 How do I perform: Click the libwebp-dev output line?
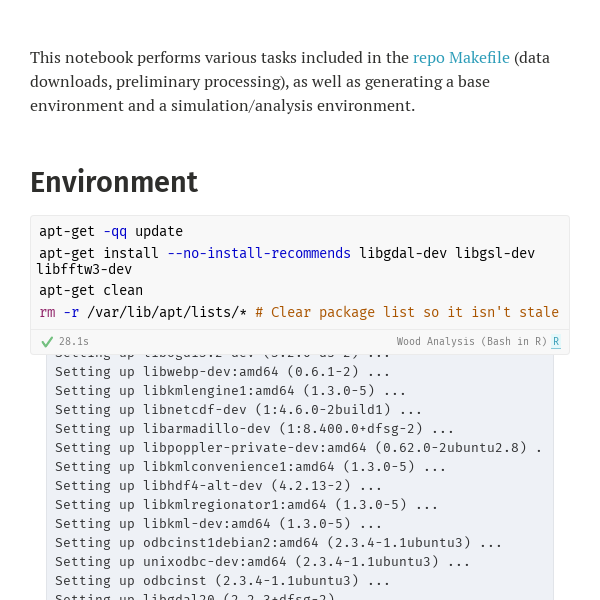click(x=222, y=372)
